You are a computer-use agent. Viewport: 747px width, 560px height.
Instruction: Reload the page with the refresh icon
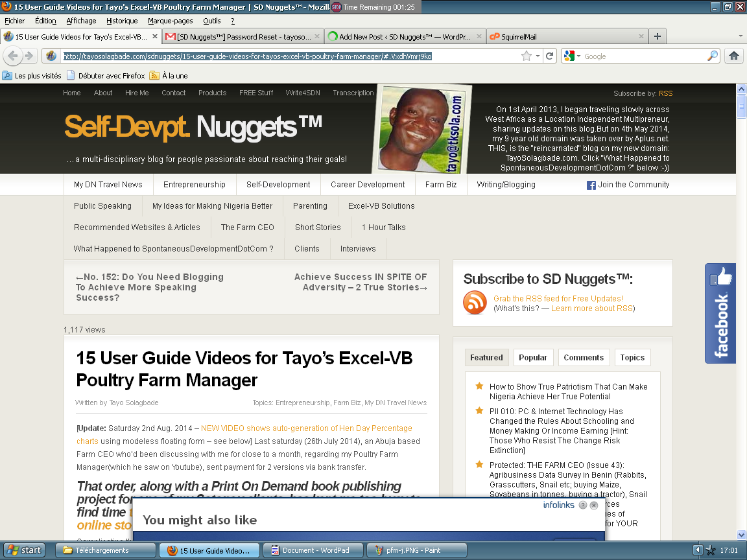[549, 56]
